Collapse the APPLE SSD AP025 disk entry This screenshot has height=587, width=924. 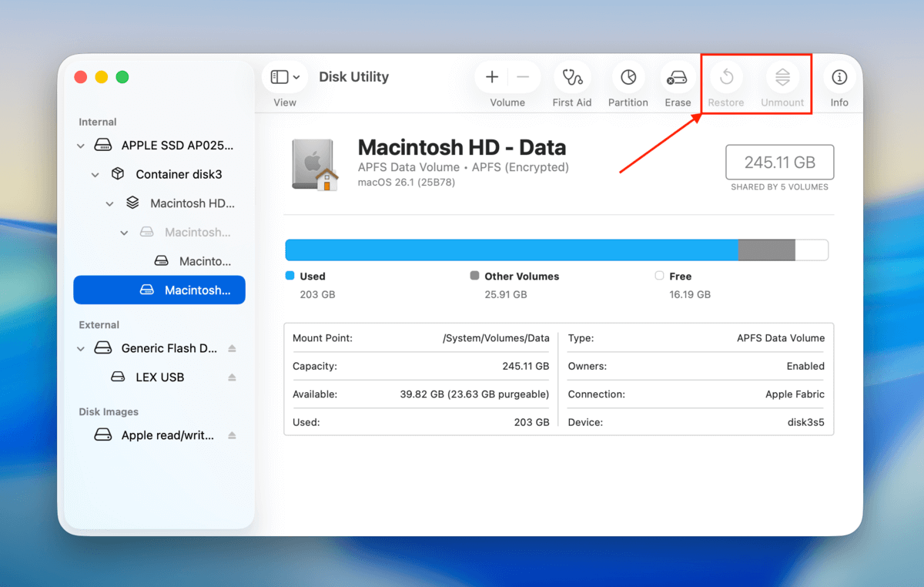[80, 145]
